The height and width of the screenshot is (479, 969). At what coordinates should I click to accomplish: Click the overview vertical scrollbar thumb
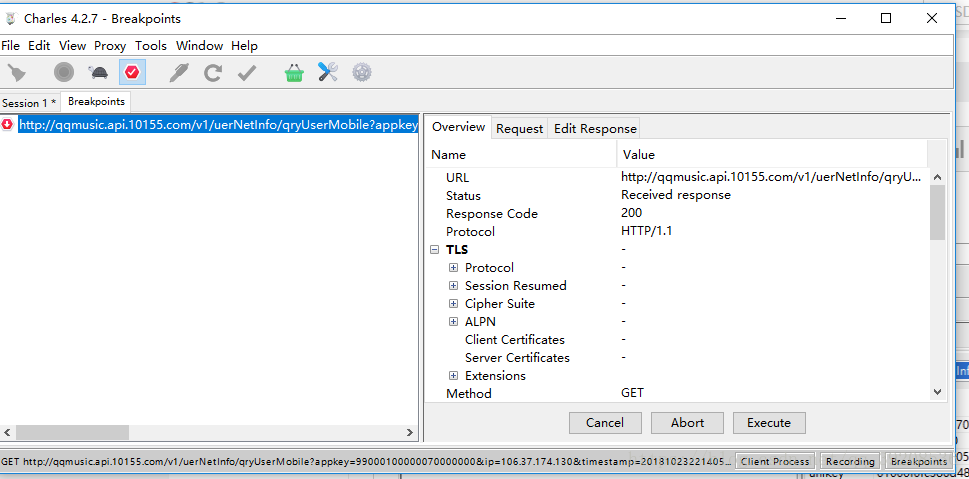[x=937, y=212]
